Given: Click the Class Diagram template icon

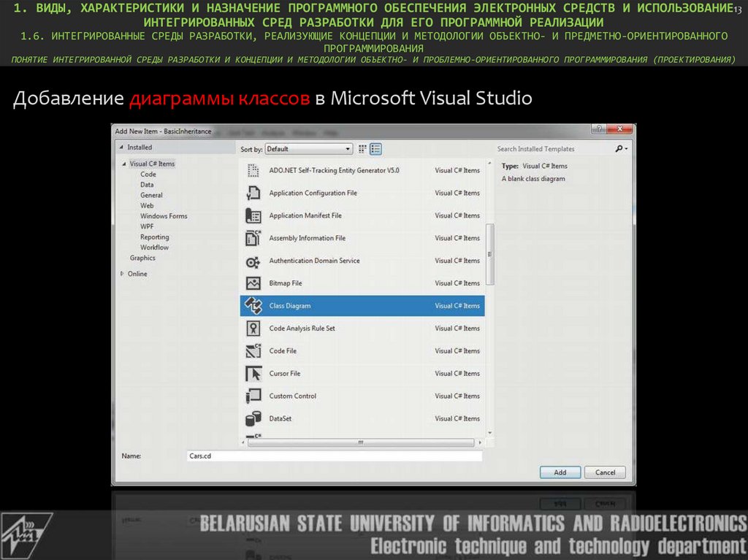Looking at the screenshot, I should click(253, 306).
